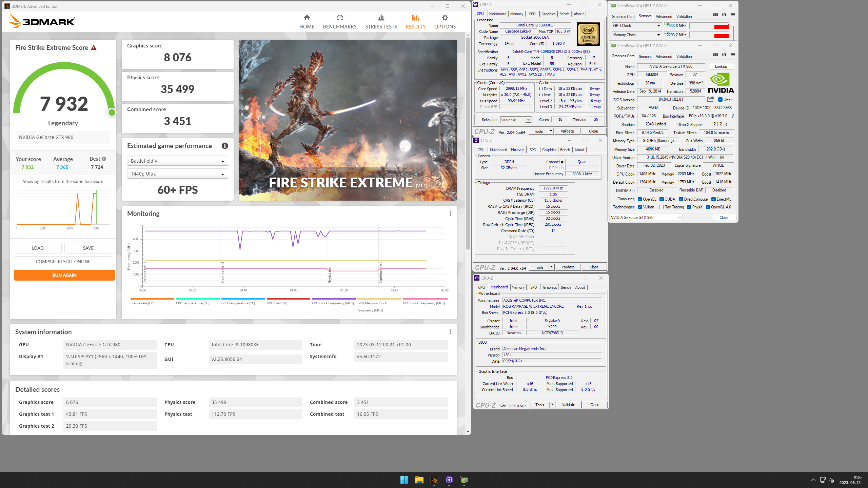868x488 pixels.
Task: Switch to SPD tab in CPU-Z Memory window
Action: [x=533, y=150]
